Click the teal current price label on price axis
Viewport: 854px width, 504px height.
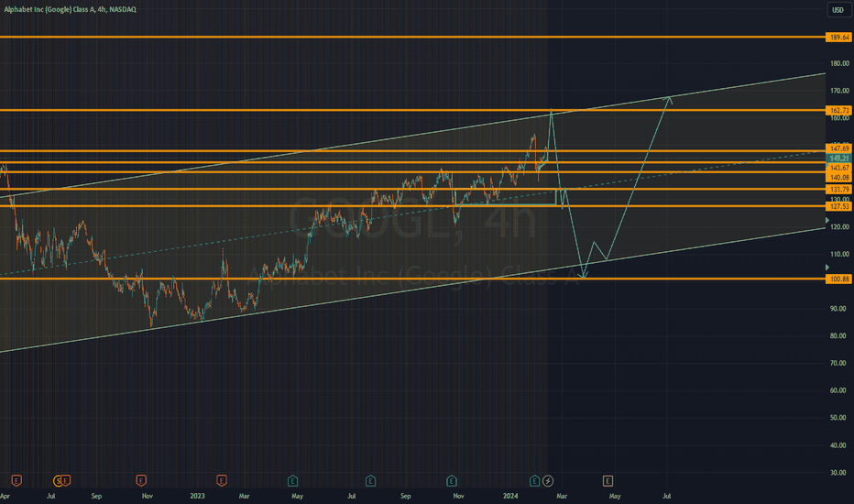coord(838,158)
